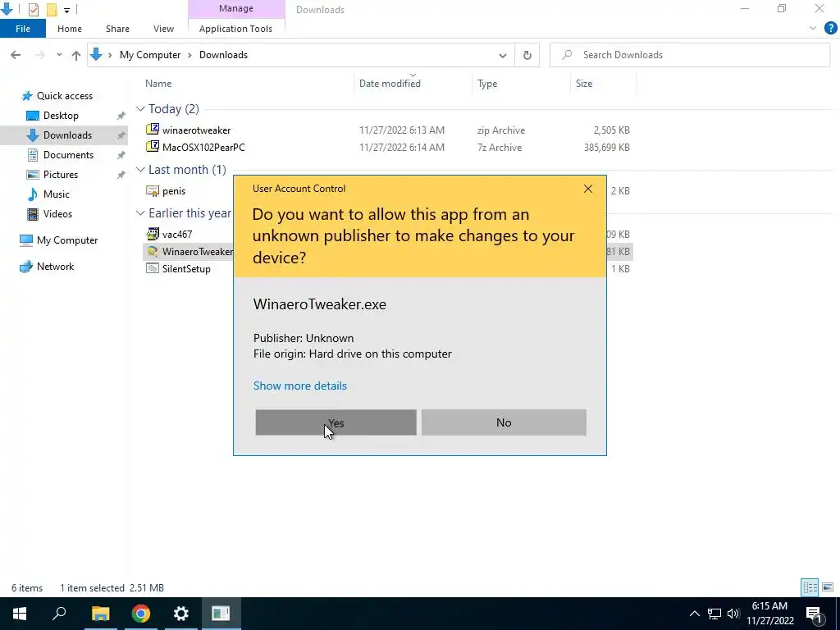The height and width of the screenshot is (630, 840).
Task: Open Music in navigation pane
Action: pyautogui.click(x=57, y=194)
